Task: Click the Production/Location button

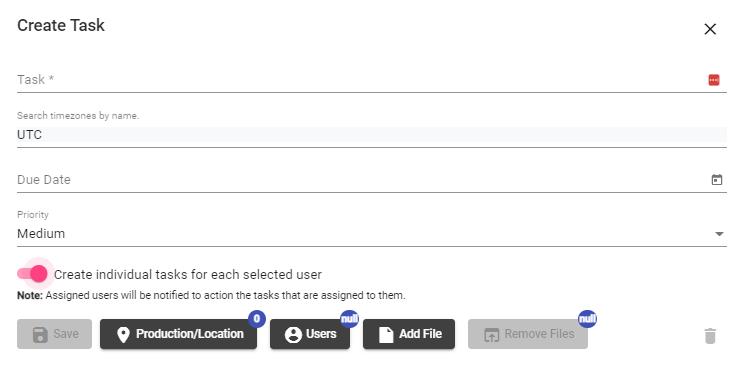Action: [178, 334]
